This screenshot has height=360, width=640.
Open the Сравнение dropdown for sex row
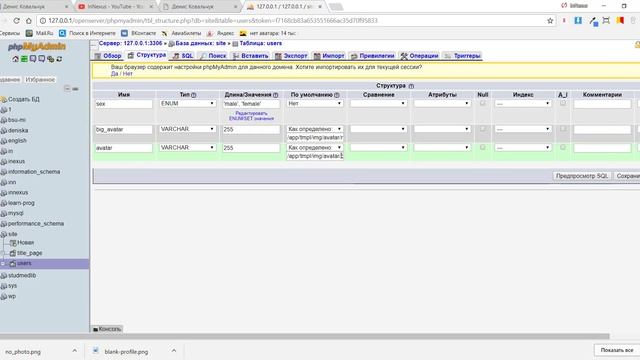[x=378, y=104]
